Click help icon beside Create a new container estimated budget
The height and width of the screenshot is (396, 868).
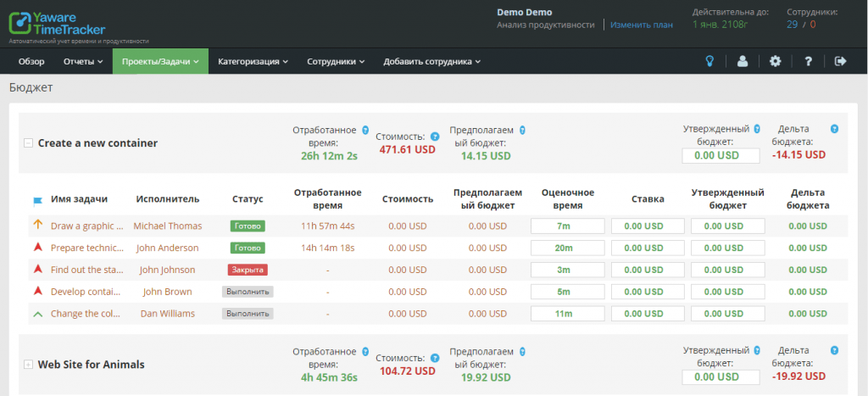coord(522,130)
